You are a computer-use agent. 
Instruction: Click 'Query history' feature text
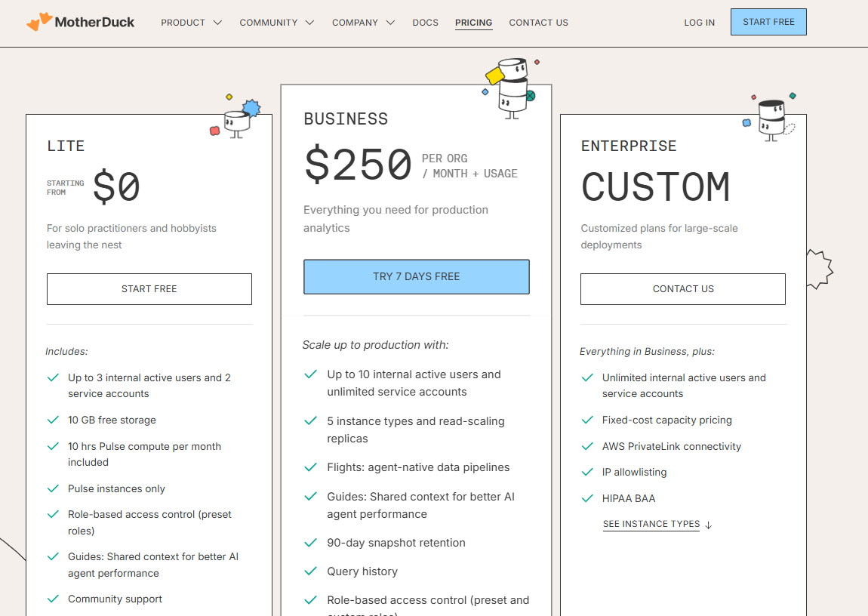(362, 571)
